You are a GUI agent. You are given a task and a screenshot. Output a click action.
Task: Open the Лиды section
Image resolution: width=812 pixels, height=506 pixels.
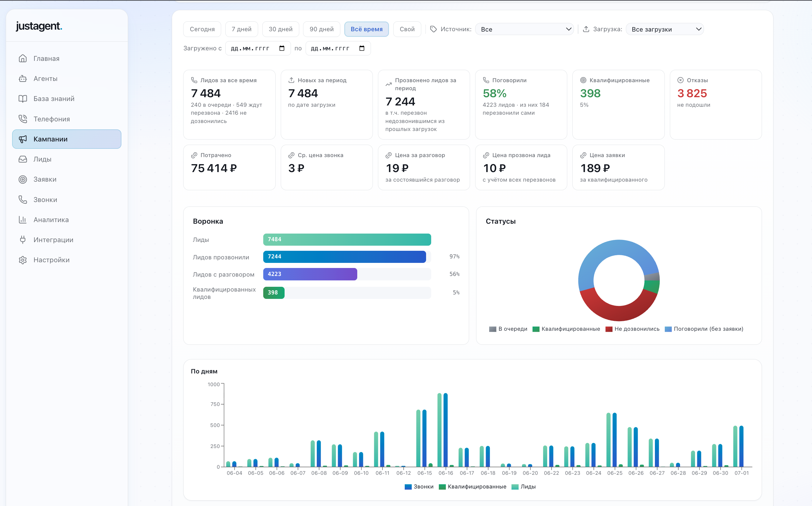(67, 159)
